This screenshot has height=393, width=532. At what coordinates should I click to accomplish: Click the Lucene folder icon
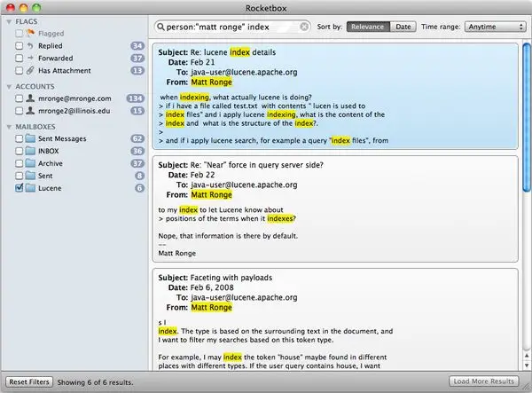coord(30,188)
